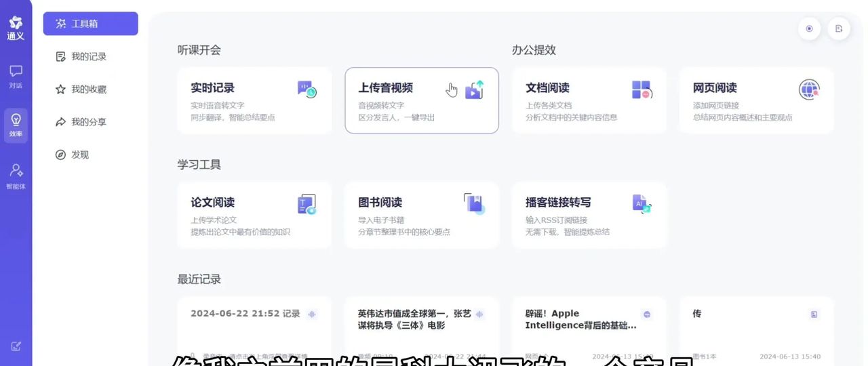Click 提炼出论文中最有价值的知识 text

241,232
